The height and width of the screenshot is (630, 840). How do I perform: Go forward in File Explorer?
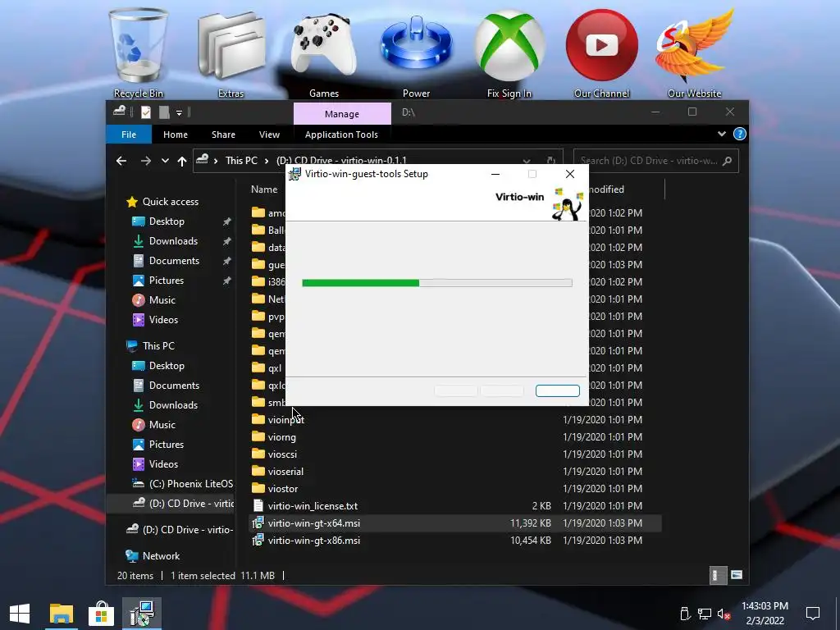point(146,160)
